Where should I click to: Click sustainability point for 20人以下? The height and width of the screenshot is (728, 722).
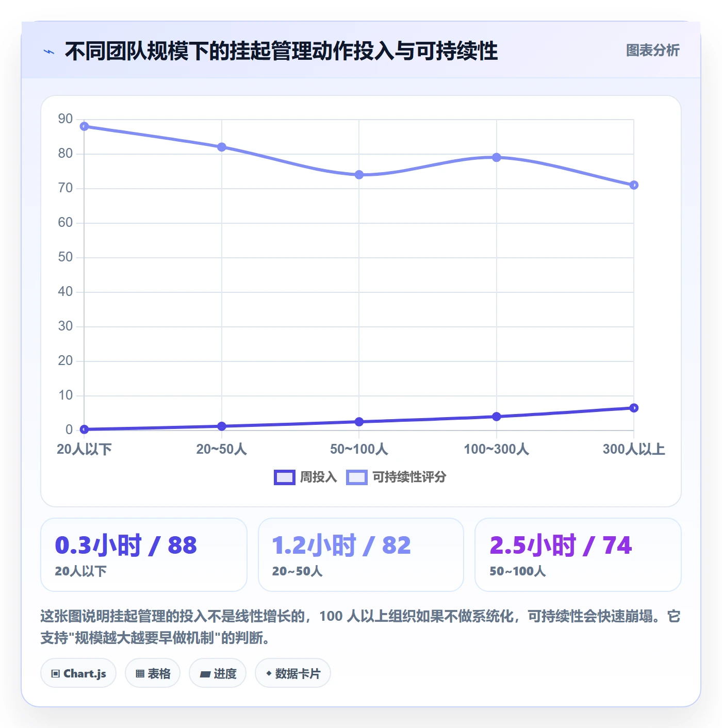(x=85, y=126)
